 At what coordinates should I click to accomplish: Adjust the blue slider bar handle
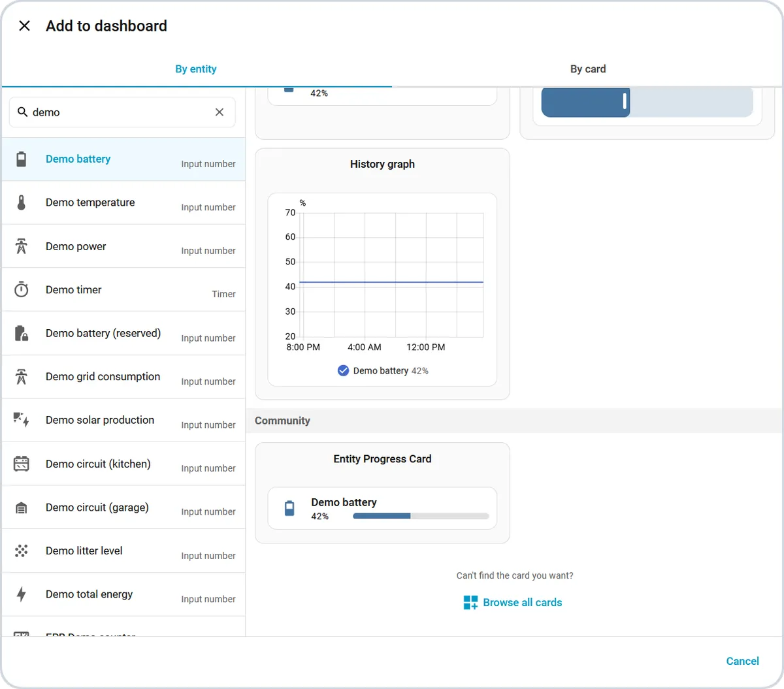tap(625, 101)
